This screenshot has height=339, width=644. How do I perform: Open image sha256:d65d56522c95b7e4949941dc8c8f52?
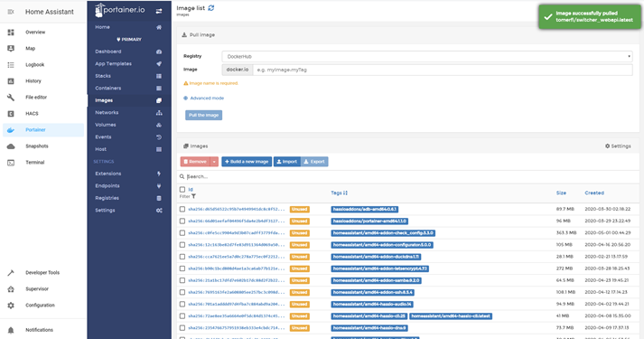click(236, 209)
